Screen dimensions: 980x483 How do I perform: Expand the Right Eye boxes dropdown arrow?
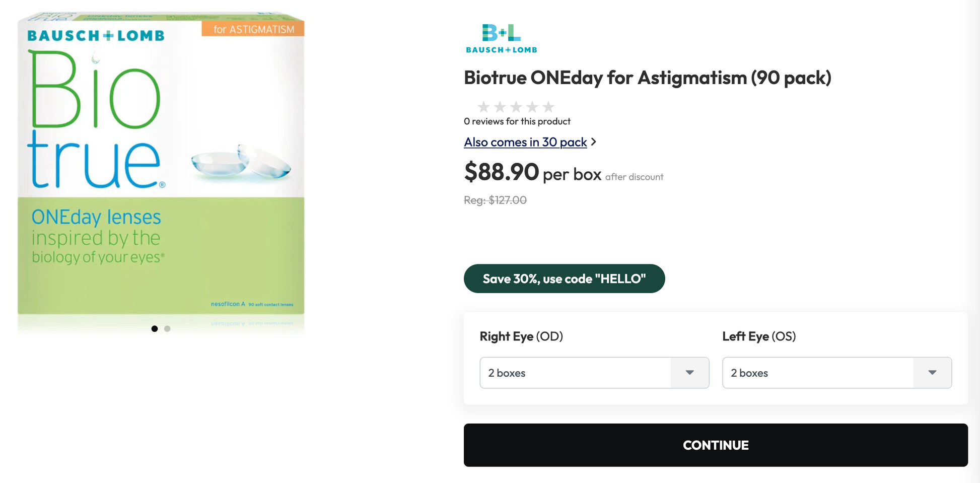689,373
